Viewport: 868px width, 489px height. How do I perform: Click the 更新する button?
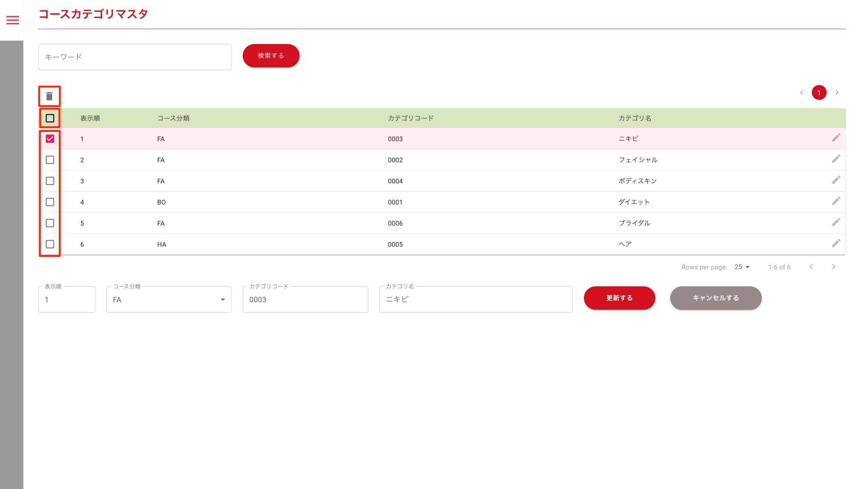619,298
